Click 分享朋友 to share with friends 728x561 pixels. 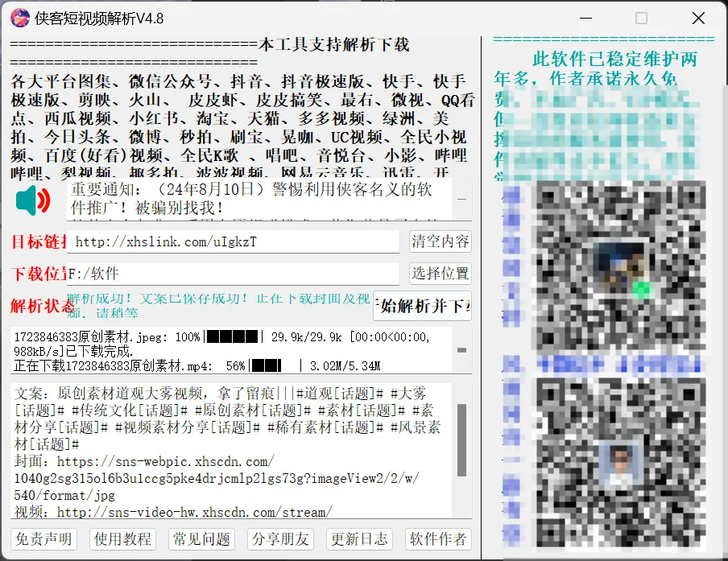279,540
